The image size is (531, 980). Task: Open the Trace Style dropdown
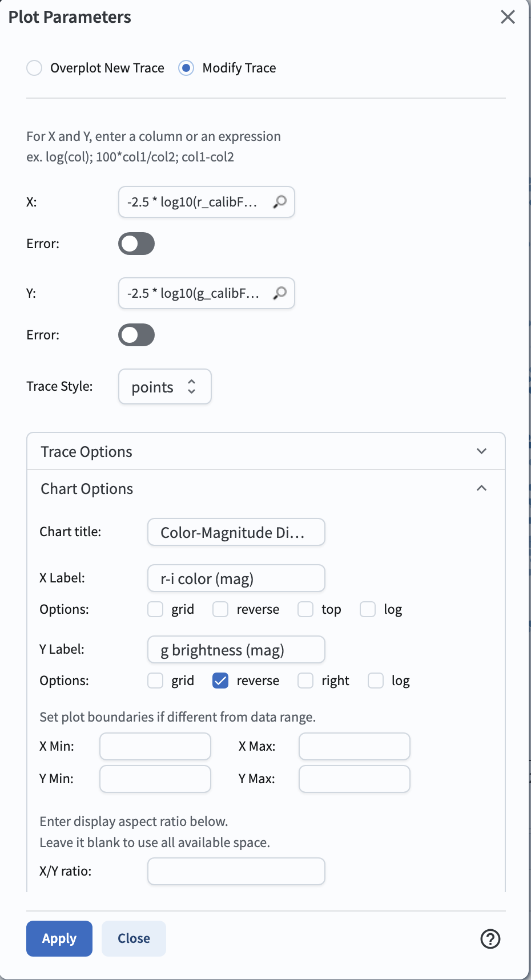[x=164, y=387]
